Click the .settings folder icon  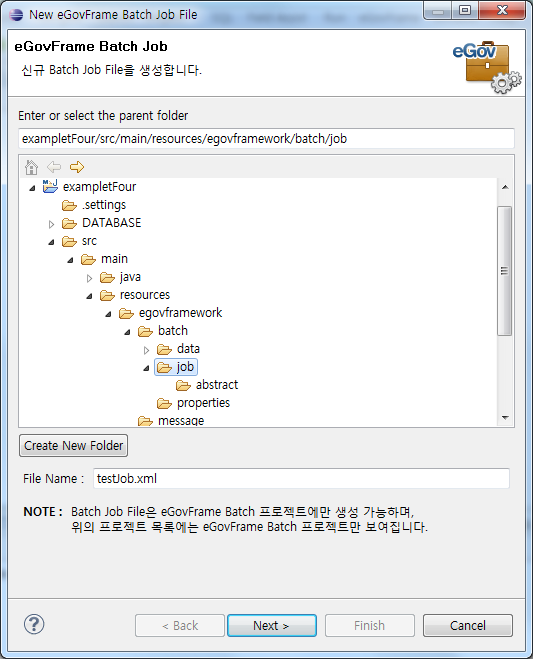tap(69, 205)
